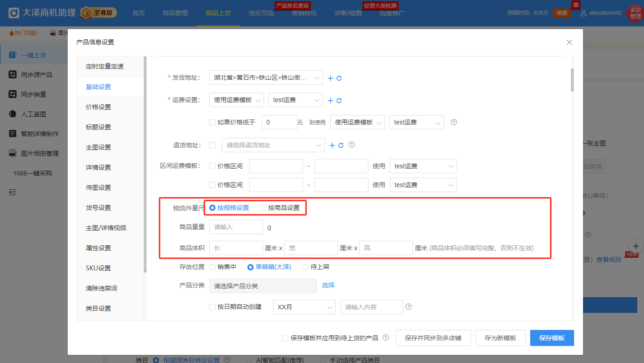This screenshot has height=363, width=644.
Task: Click the 续费 renew button
Action: point(562,13)
